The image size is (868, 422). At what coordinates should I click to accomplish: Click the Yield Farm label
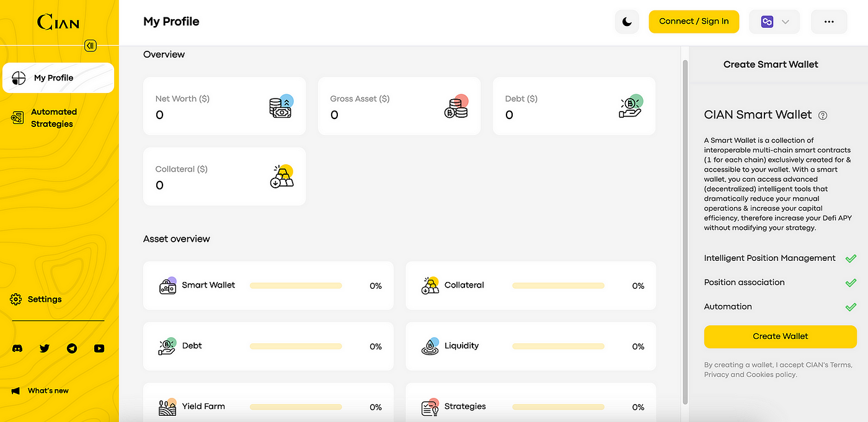point(203,407)
